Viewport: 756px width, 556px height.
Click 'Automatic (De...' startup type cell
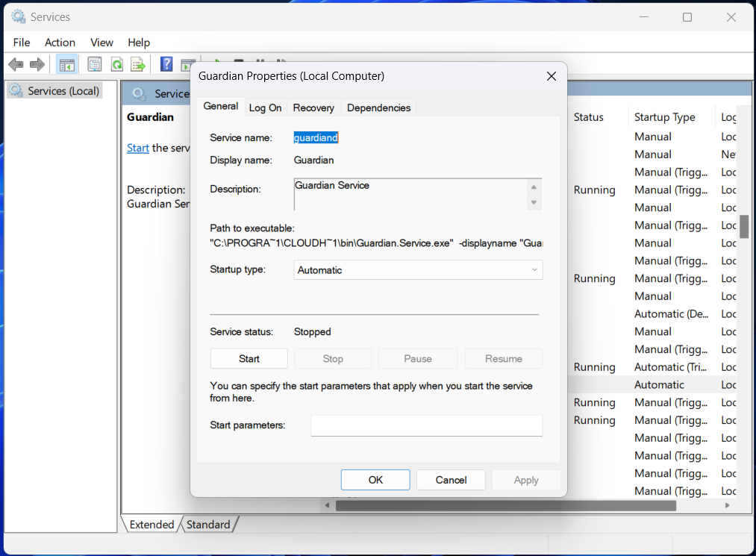tap(671, 314)
